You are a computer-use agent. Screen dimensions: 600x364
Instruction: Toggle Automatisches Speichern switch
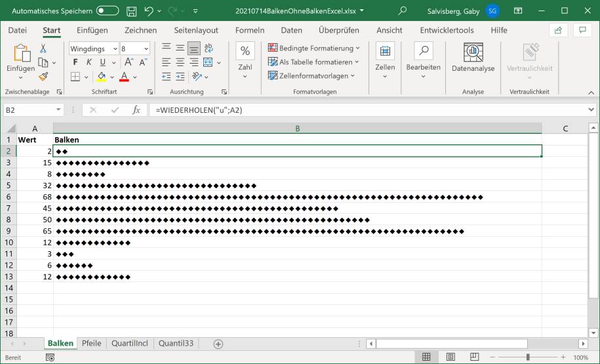pos(108,10)
